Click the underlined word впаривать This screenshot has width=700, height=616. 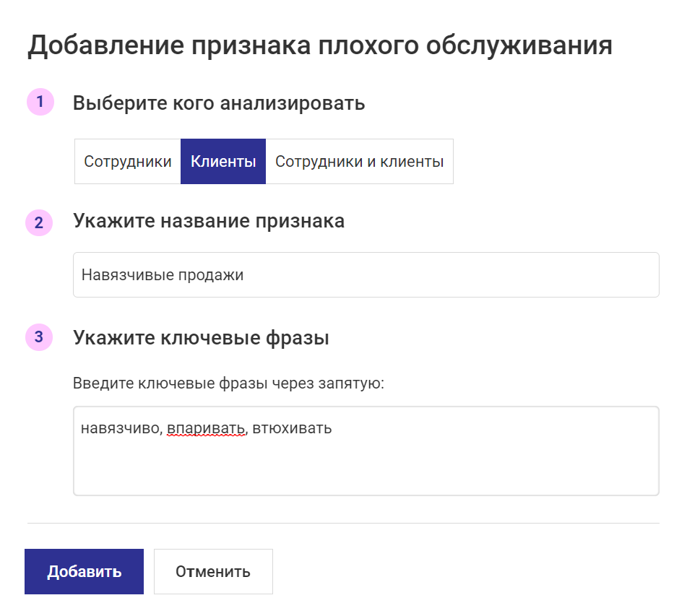pos(206,428)
